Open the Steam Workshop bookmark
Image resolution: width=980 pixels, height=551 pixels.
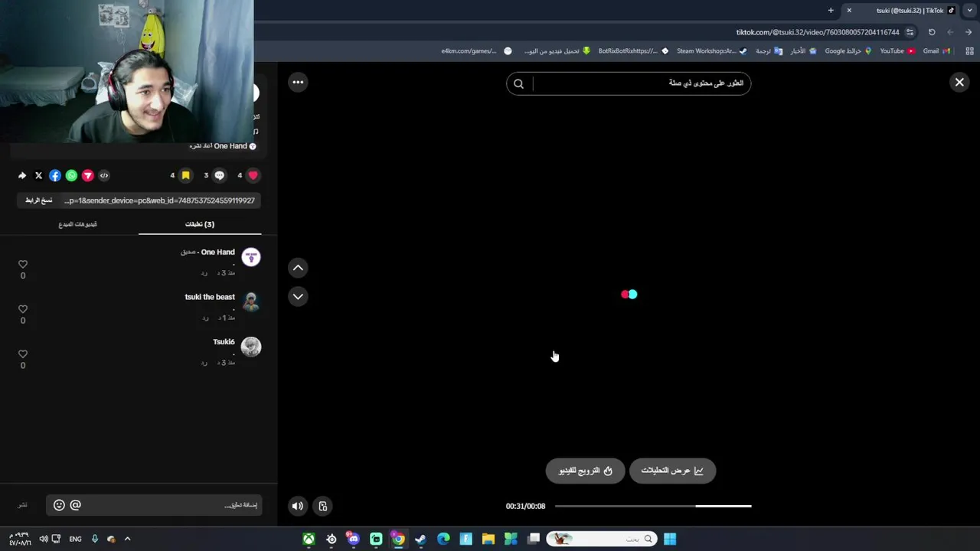coord(711,51)
